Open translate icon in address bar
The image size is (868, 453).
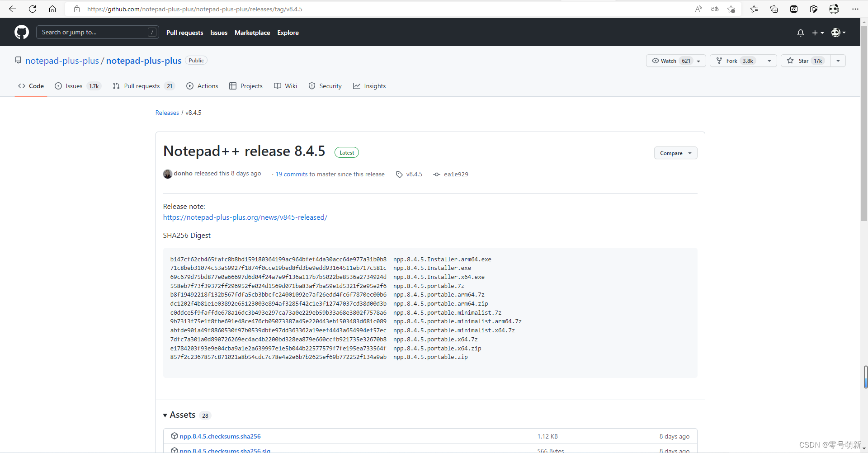715,9
